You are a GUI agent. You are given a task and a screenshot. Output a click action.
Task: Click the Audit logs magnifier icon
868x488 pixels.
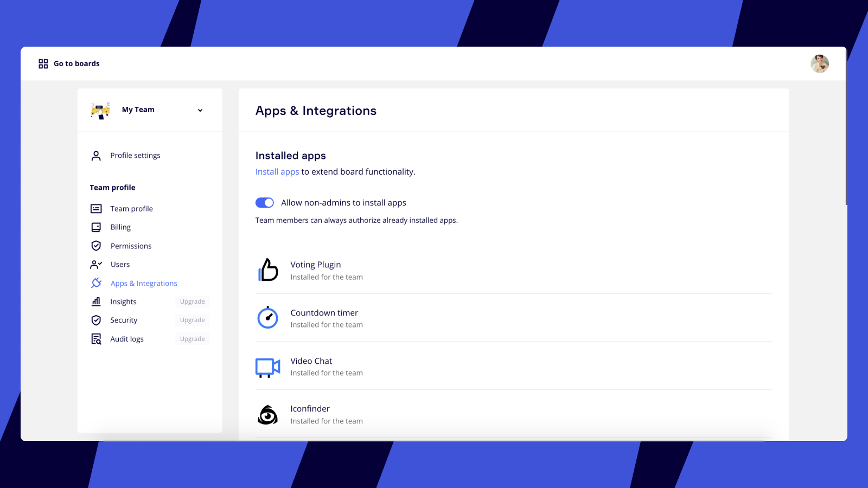[x=96, y=338]
